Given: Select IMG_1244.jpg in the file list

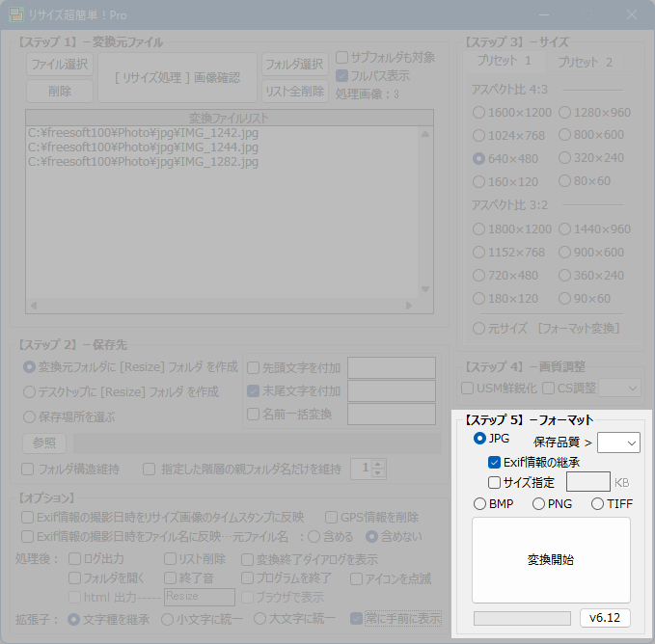Looking at the screenshot, I should (x=143, y=148).
